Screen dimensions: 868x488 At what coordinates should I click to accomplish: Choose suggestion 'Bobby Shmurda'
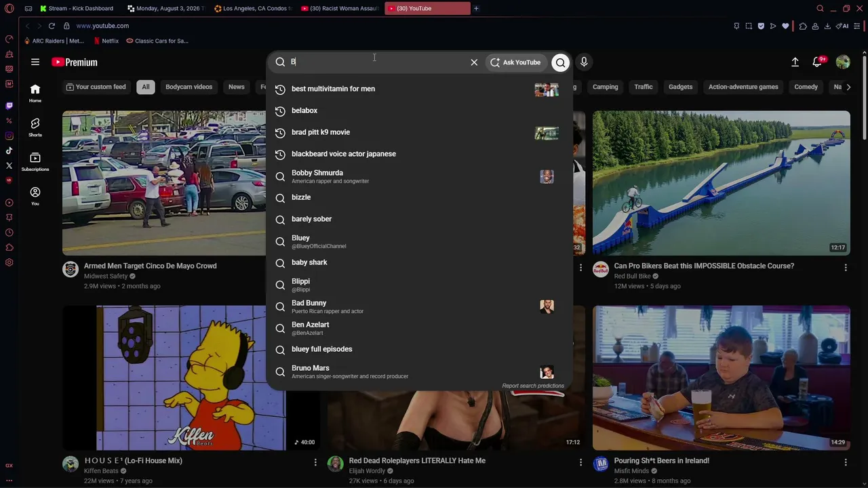click(x=419, y=176)
